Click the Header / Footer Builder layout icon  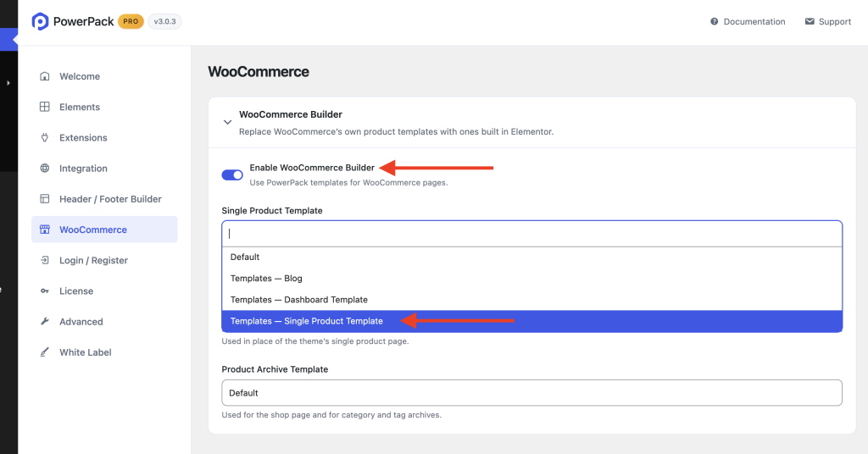coord(45,199)
